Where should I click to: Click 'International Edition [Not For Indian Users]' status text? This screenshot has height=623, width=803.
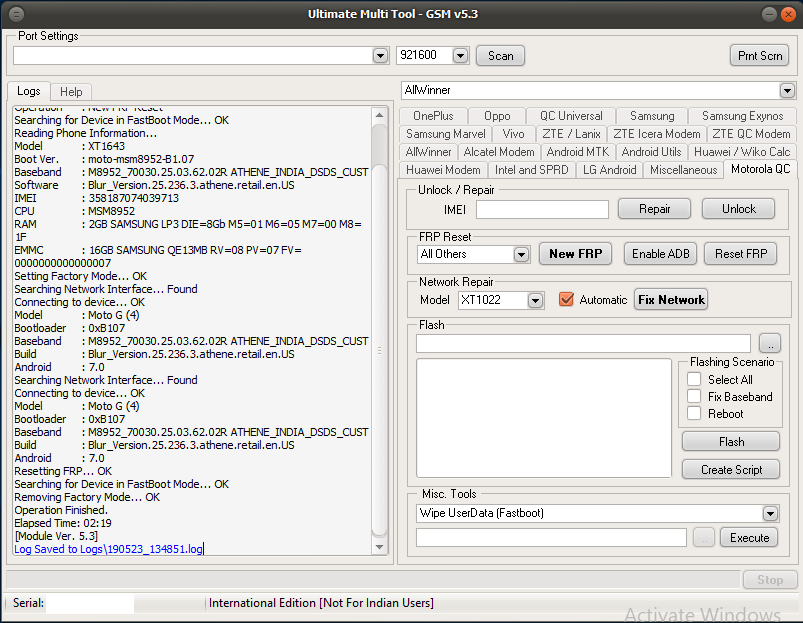tap(321, 603)
